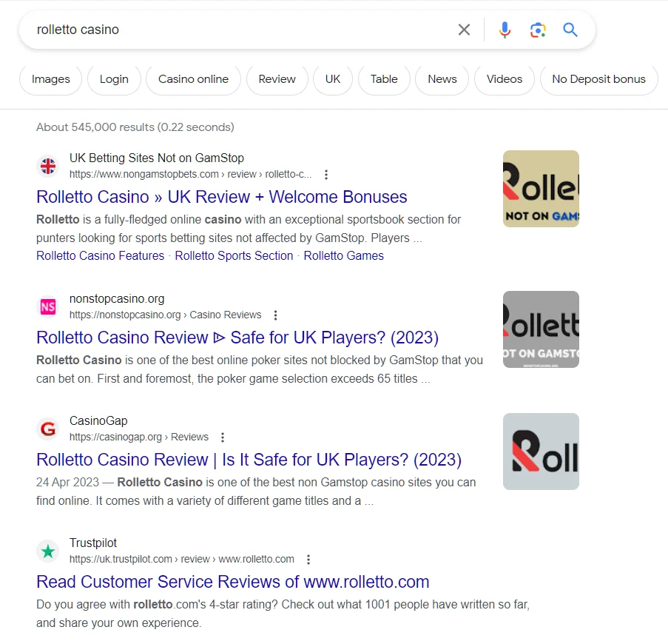Clear the search box with the X icon

coord(464,30)
